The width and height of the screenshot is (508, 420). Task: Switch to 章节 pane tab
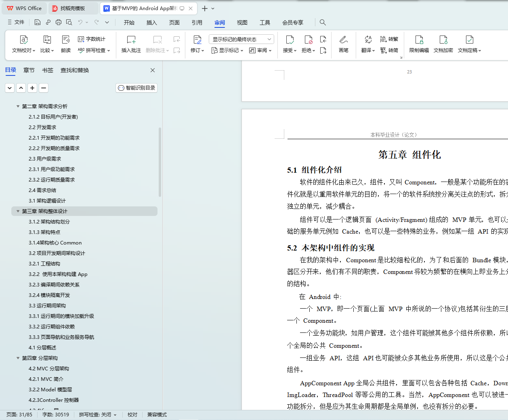click(x=29, y=70)
